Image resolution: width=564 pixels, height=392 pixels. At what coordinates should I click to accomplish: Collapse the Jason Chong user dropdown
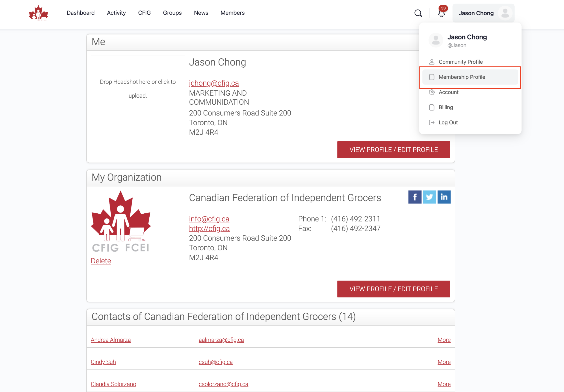(x=483, y=13)
